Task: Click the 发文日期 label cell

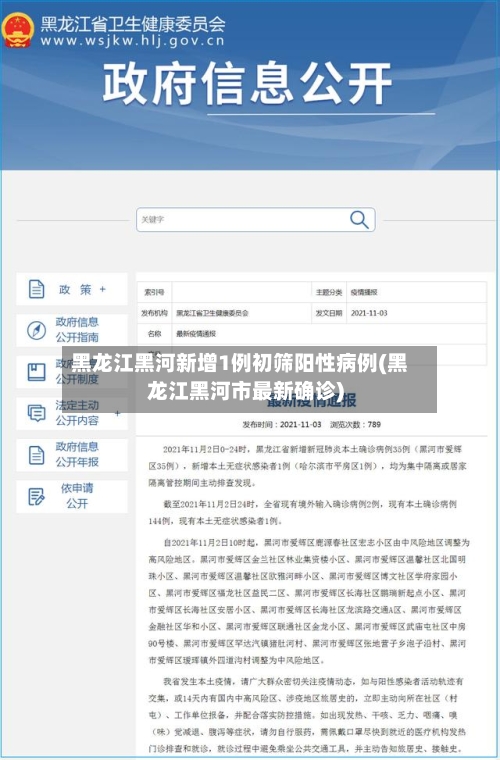Action: point(329,313)
